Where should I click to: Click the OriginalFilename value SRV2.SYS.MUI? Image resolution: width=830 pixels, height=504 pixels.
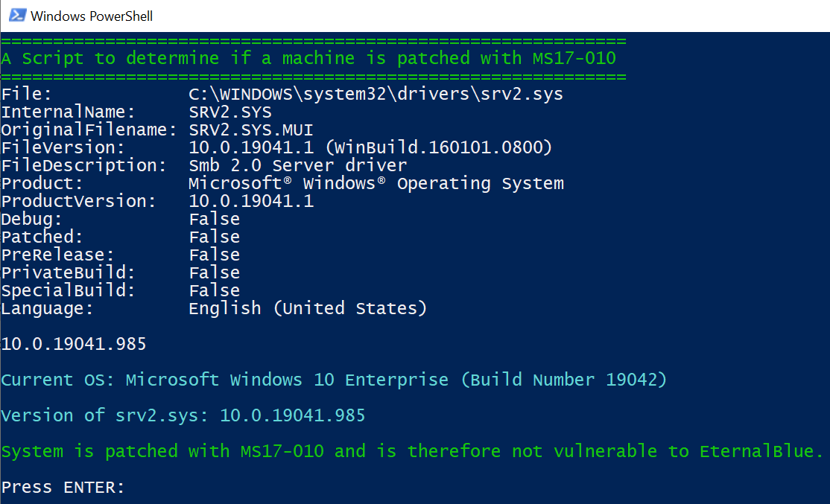point(251,130)
